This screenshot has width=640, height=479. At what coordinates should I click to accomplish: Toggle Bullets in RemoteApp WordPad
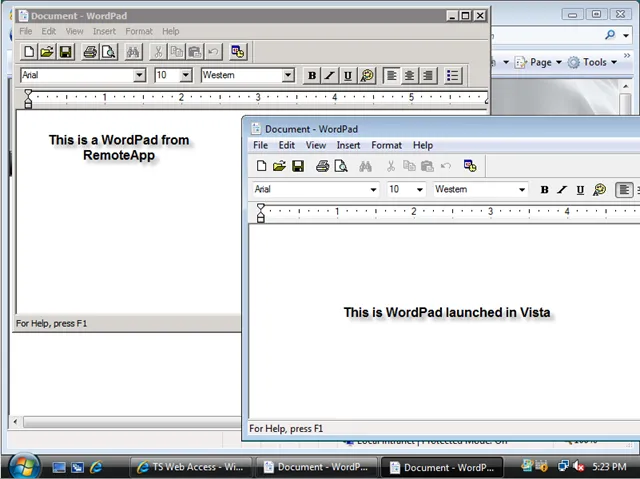[453, 75]
